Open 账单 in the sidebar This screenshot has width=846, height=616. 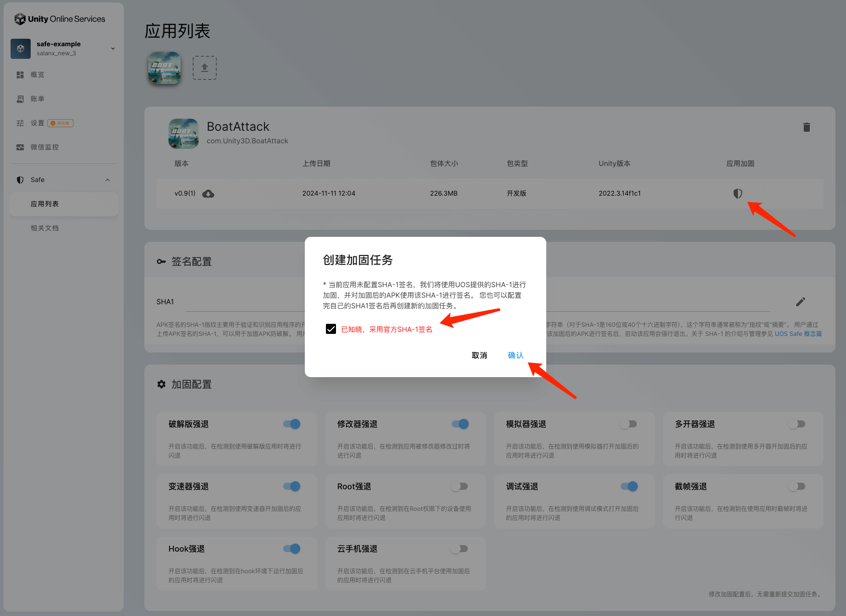[x=37, y=99]
